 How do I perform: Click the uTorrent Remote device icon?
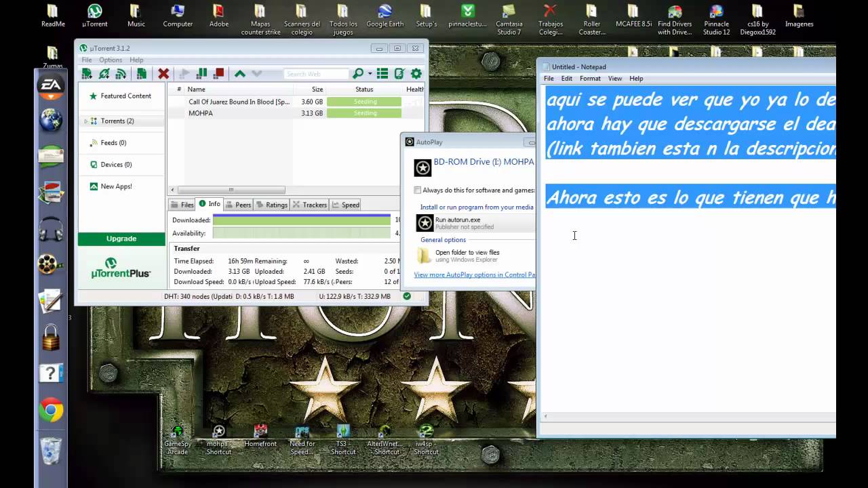[x=399, y=74]
